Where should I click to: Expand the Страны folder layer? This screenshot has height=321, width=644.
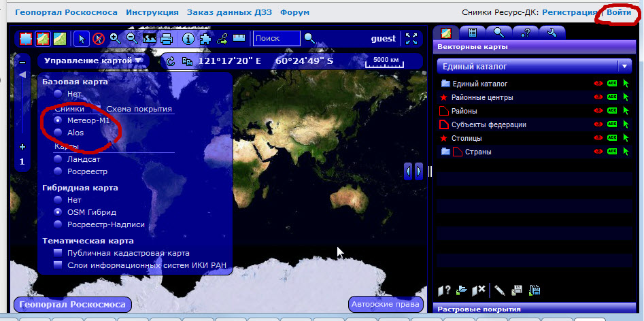tap(437, 152)
